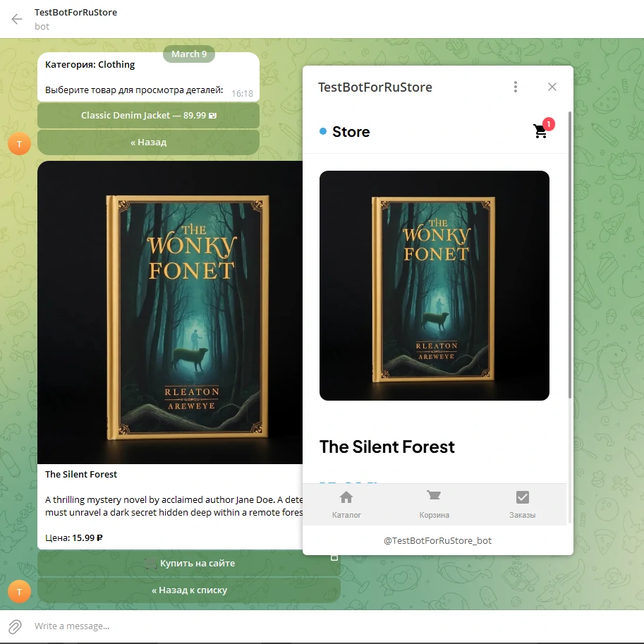Click the product image in Store panel

point(434,286)
